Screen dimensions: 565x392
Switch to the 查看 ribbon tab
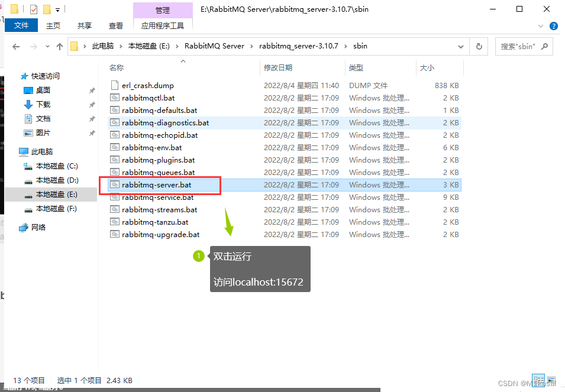(116, 25)
